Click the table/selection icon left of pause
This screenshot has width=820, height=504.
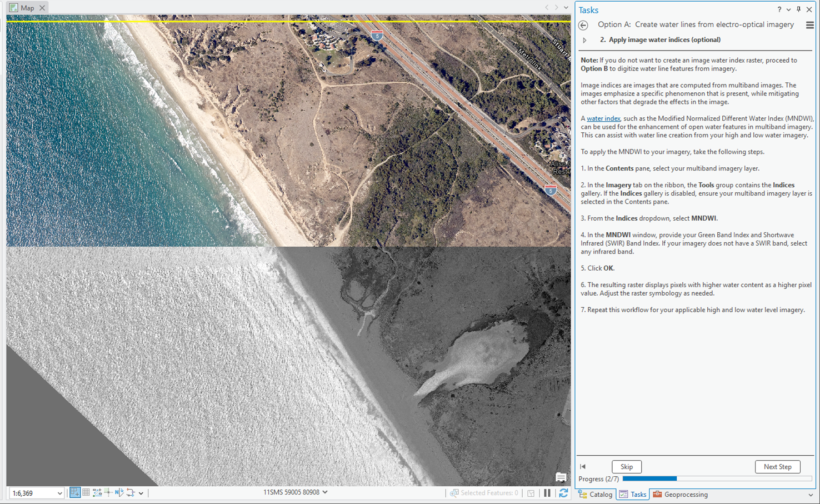coord(531,493)
